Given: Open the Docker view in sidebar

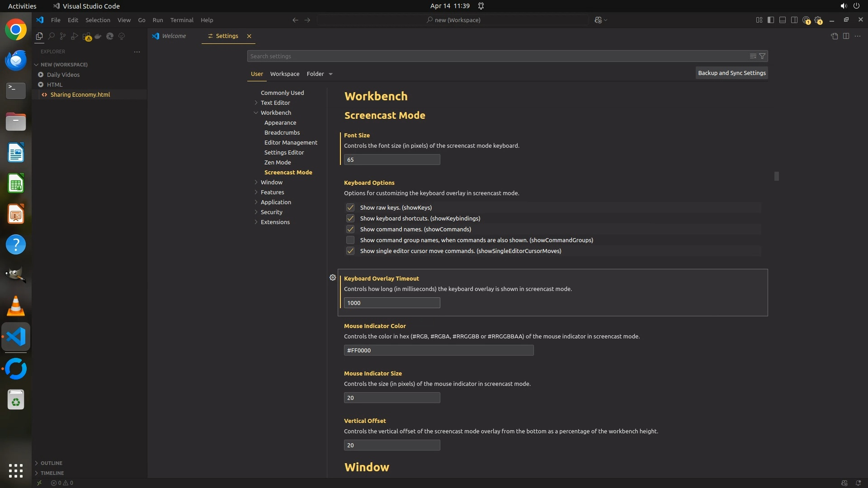Looking at the screenshot, I should click(x=98, y=36).
